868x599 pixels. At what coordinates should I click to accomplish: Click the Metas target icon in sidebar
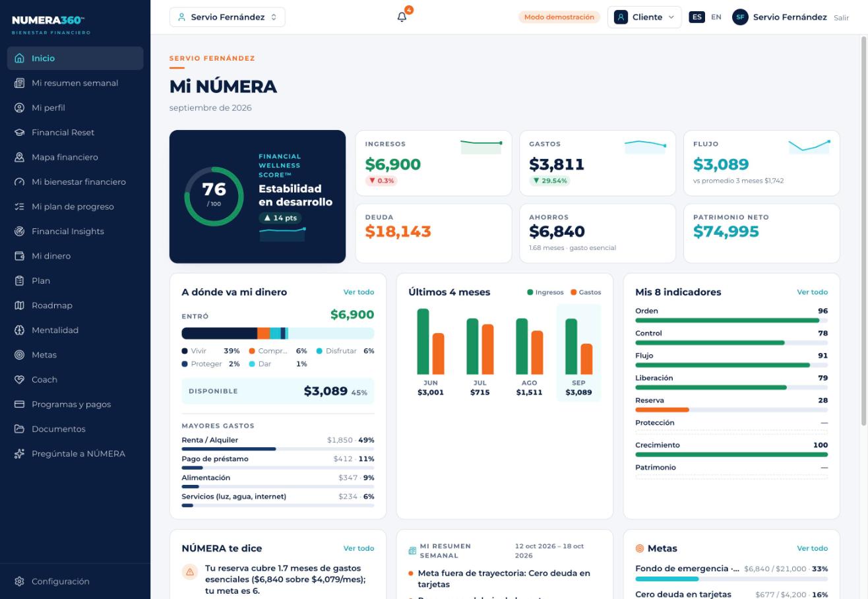[19, 355]
